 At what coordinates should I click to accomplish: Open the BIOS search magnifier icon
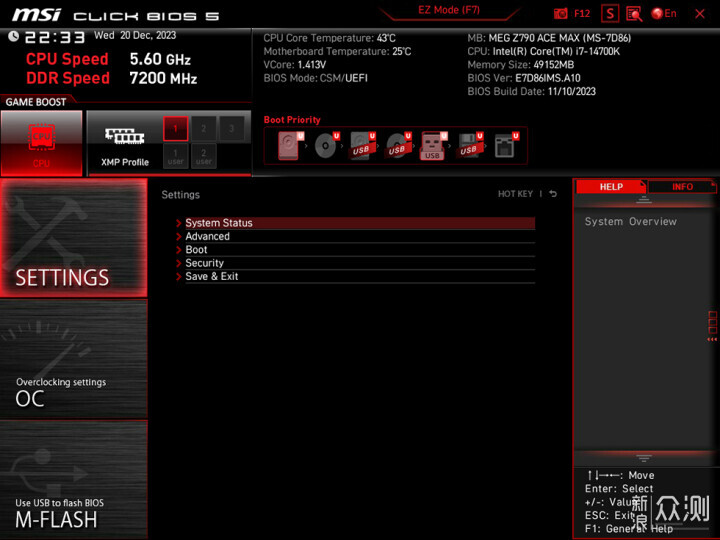point(634,14)
